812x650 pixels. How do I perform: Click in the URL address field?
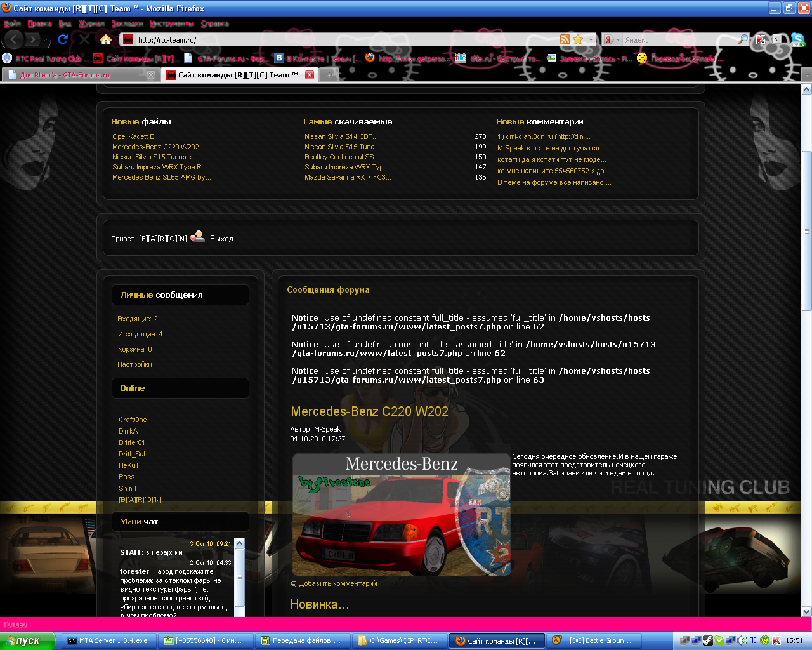point(346,39)
